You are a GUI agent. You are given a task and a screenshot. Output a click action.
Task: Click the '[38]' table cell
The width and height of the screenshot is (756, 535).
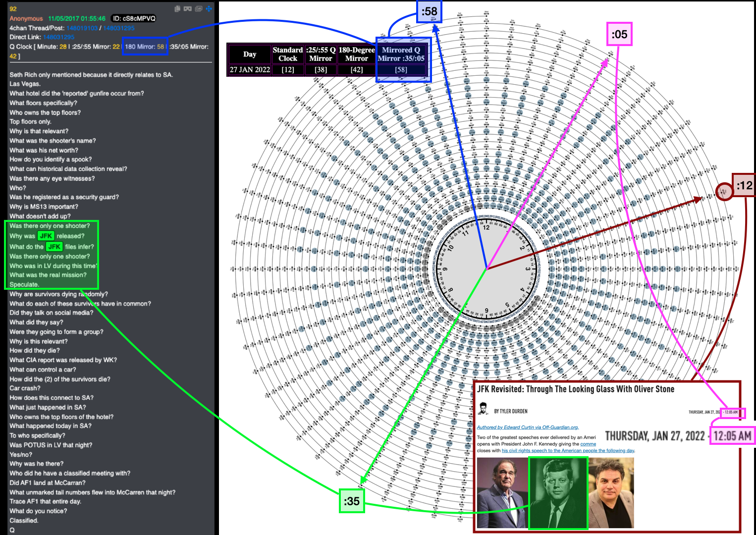click(x=321, y=70)
